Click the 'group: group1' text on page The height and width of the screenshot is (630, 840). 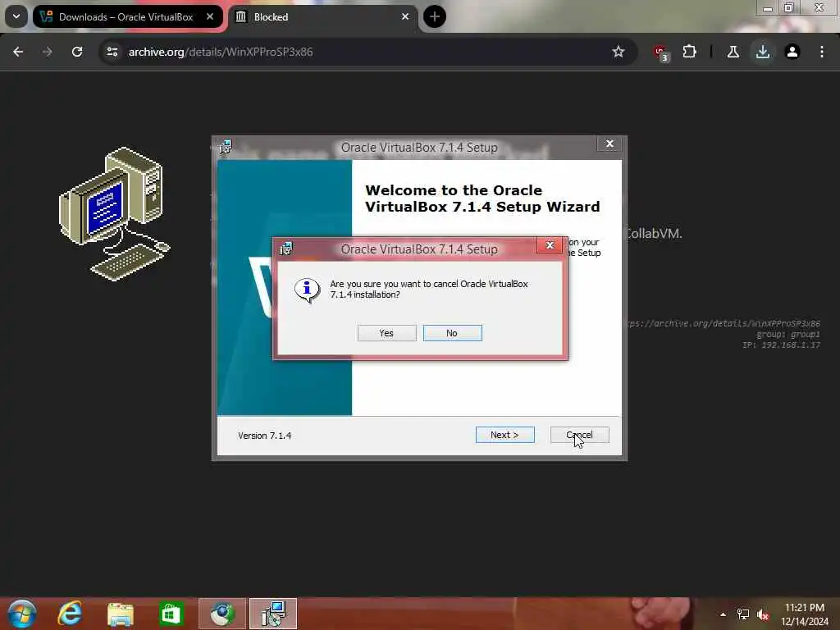click(788, 335)
